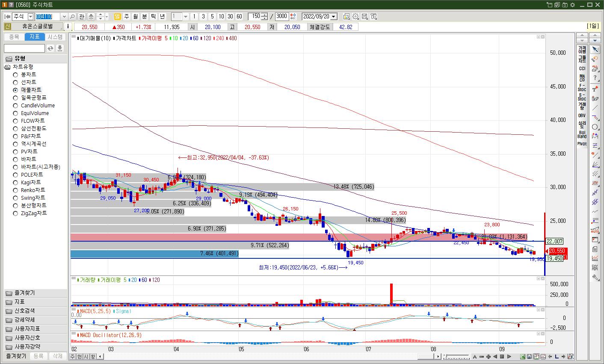Select the Fibonacci fan lines tool
This screenshot has height=364, width=604.
tap(595, 165)
